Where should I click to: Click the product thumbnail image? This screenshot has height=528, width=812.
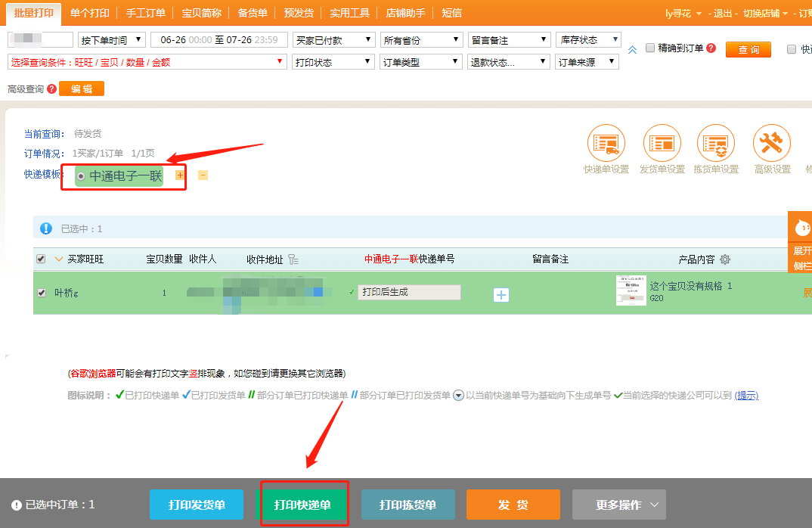[631, 290]
